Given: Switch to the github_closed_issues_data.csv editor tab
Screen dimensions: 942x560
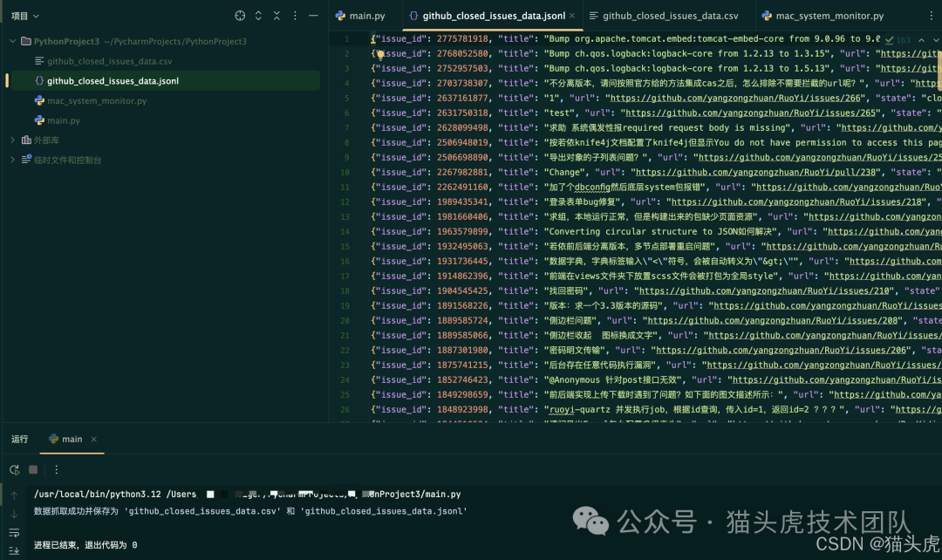Looking at the screenshot, I should click(x=664, y=16).
